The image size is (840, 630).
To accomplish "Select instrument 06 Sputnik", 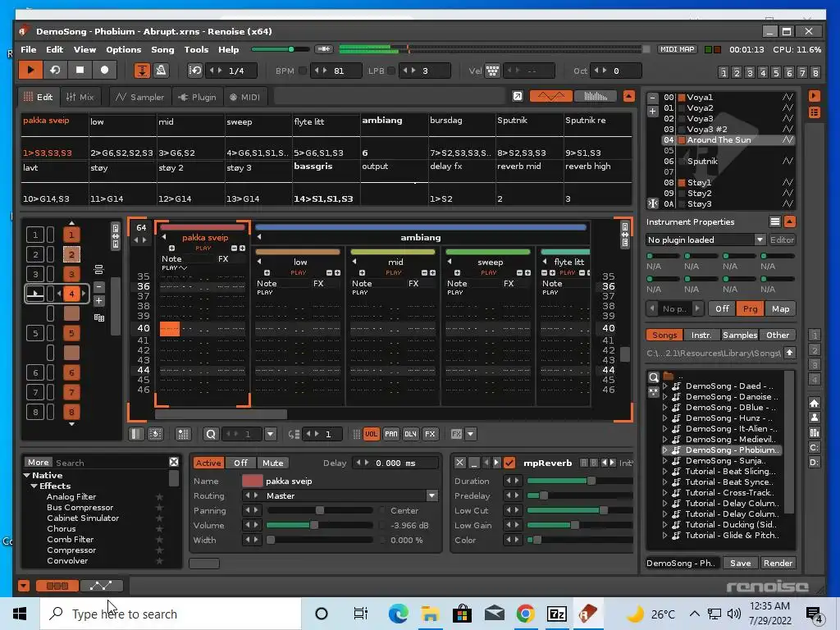I will tap(728, 162).
